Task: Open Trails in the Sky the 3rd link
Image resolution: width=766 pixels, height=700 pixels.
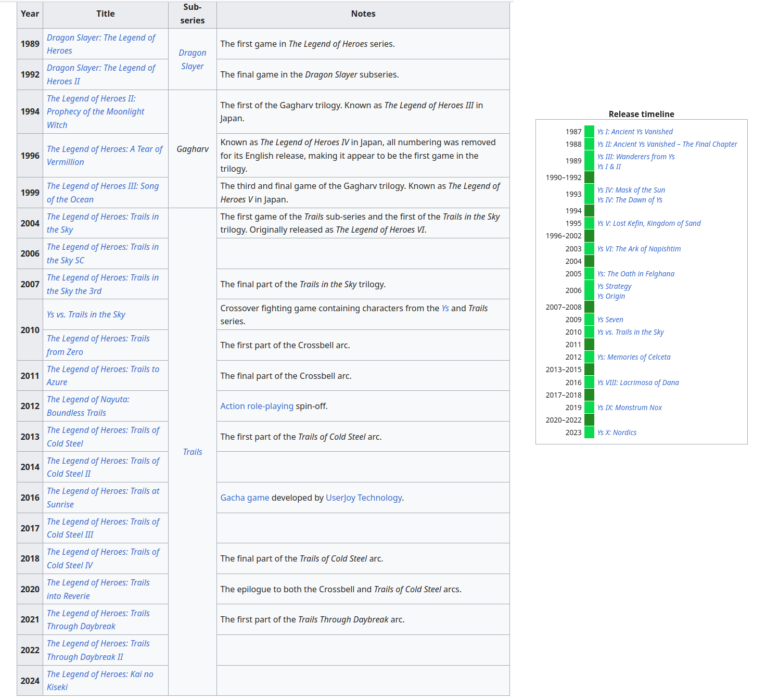Action: [103, 284]
